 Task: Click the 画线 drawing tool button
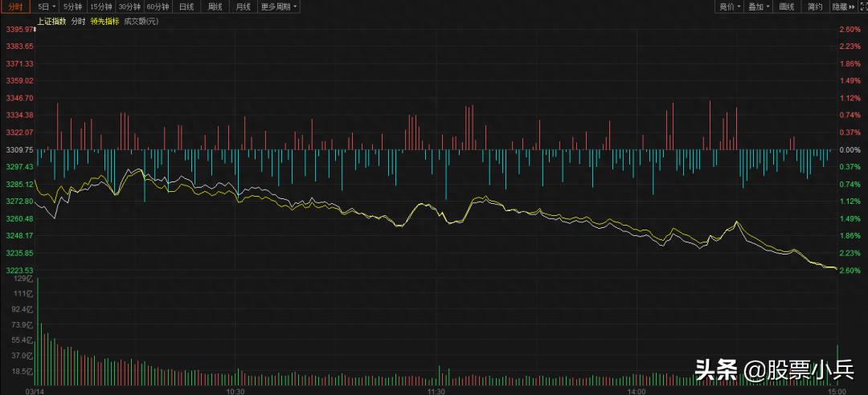787,6
